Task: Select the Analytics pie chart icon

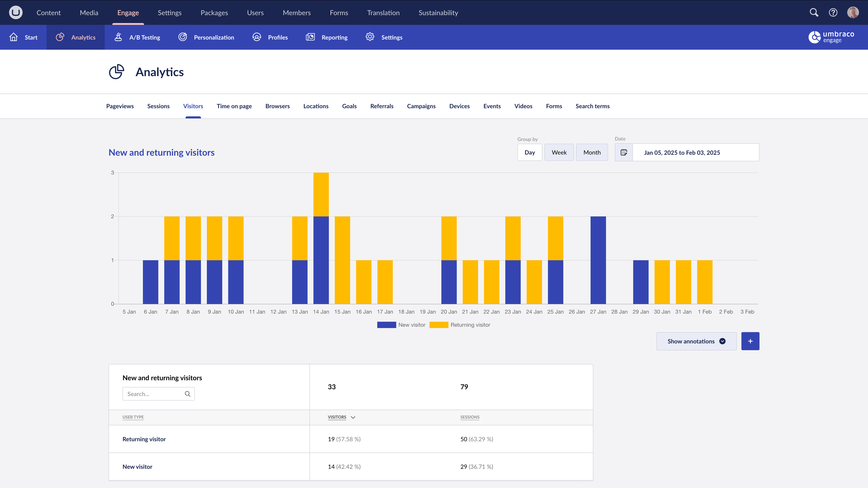Action: pyautogui.click(x=60, y=37)
